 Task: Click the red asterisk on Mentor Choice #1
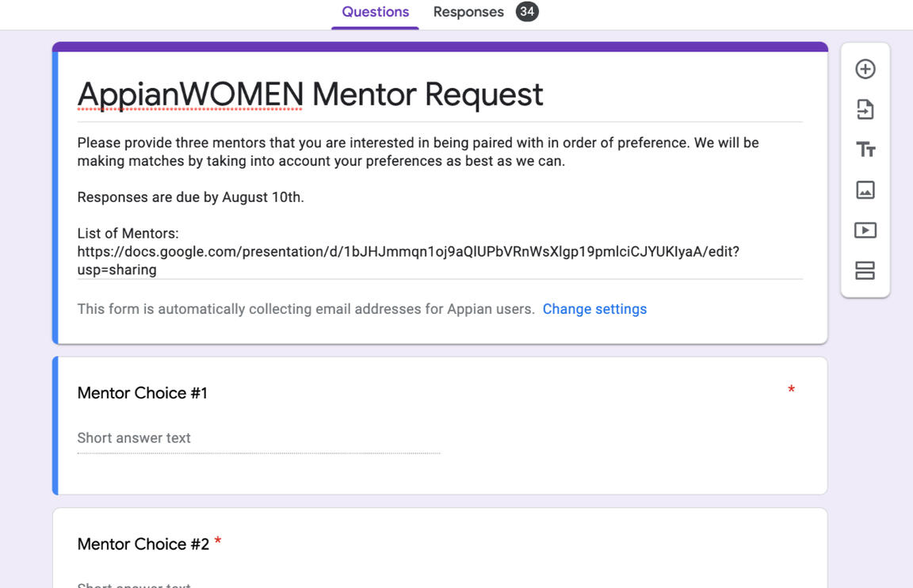(x=791, y=389)
